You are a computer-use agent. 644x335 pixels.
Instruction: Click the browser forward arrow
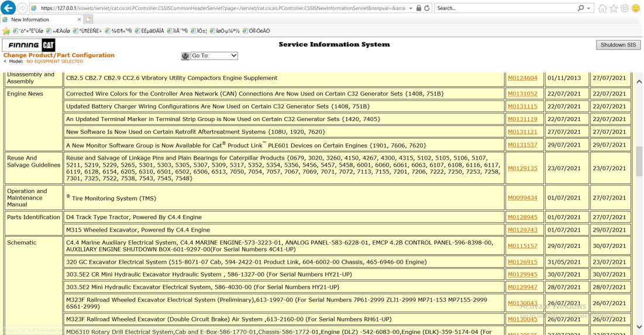pyautogui.click(x=23, y=8)
